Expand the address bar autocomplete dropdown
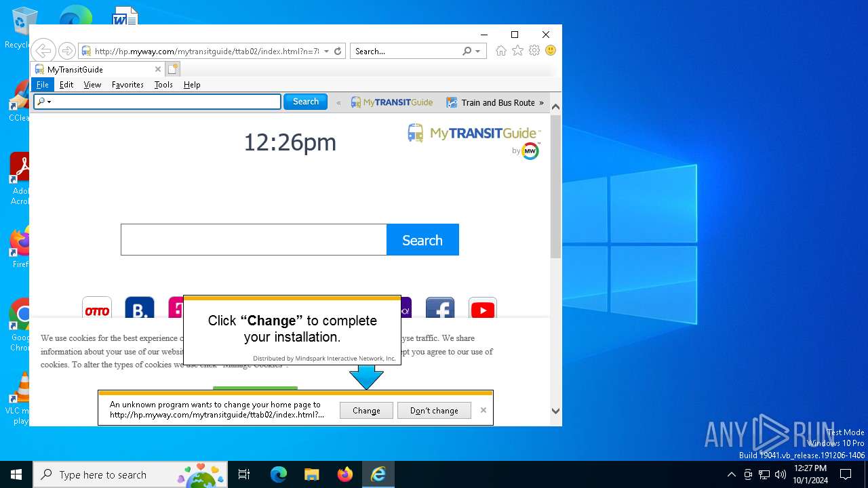 click(326, 51)
